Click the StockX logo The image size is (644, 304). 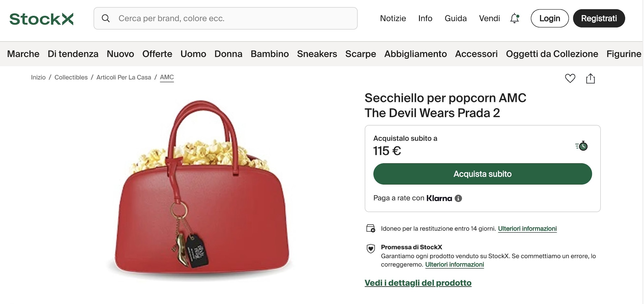click(41, 18)
